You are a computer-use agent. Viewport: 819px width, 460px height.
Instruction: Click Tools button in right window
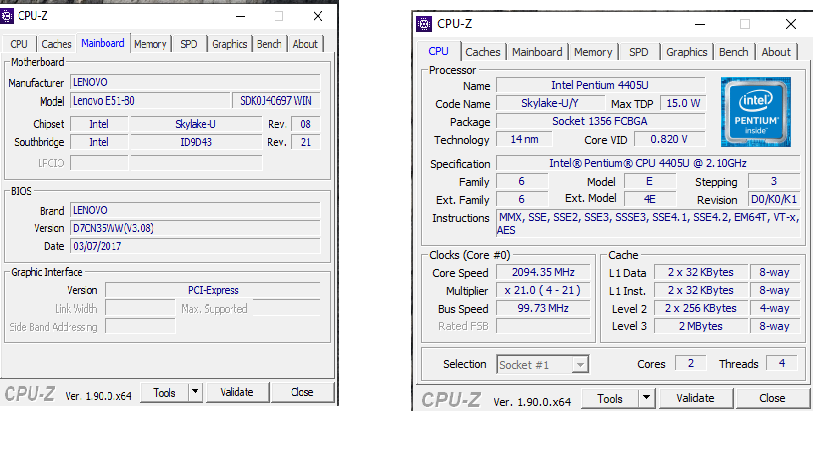pos(610,398)
